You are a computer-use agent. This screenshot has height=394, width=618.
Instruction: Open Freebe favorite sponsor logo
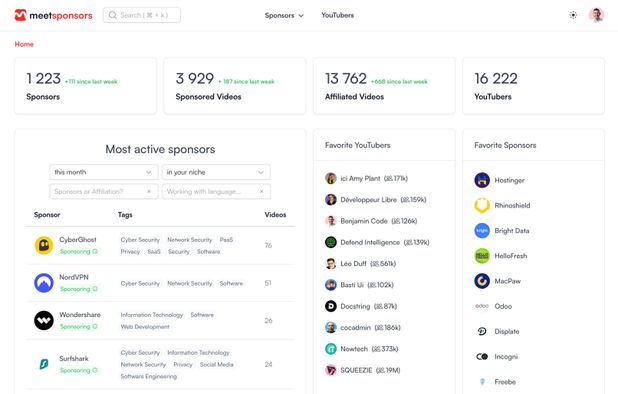482,382
